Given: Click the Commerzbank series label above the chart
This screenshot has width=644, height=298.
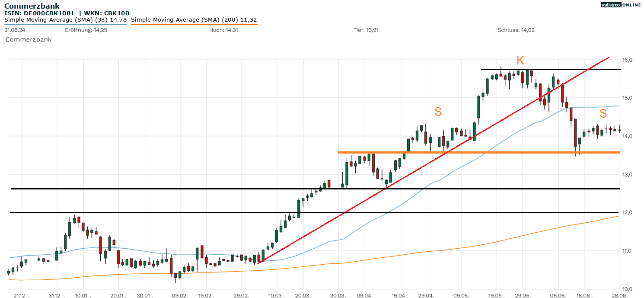Looking at the screenshot, I should 29,39.
